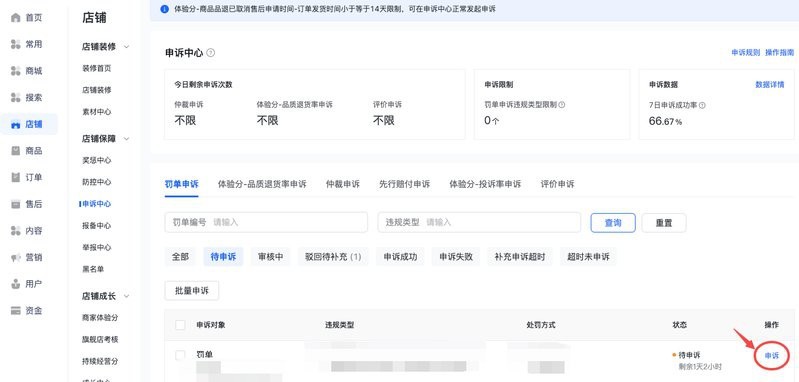Check the 罚单 row checkbox
Image resolution: width=799 pixels, height=382 pixels.
[x=180, y=356]
